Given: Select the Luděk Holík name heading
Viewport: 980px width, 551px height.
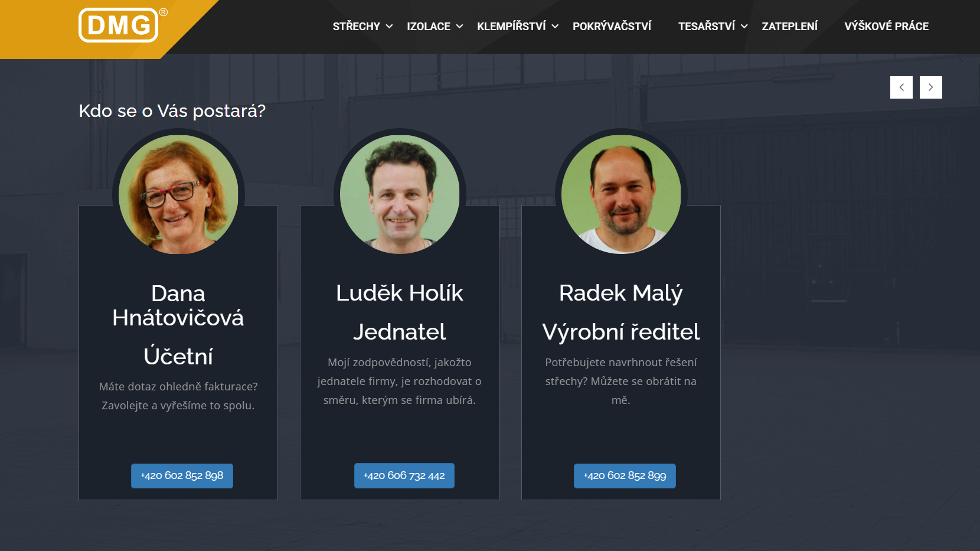Looking at the screenshot, I should (400, 293).
